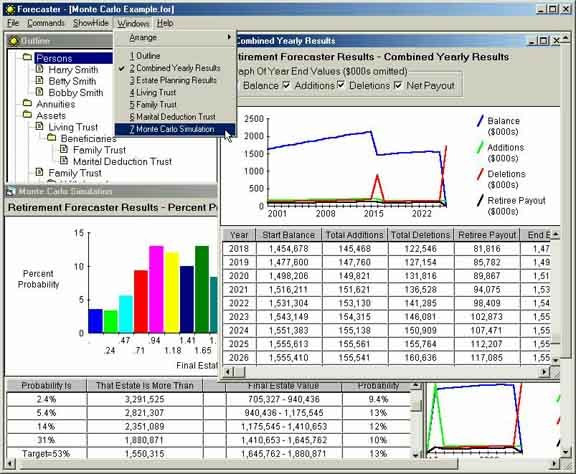Click the Living Trust document icon
Screen dimensions: 576x474
click(x=39, y=126)
